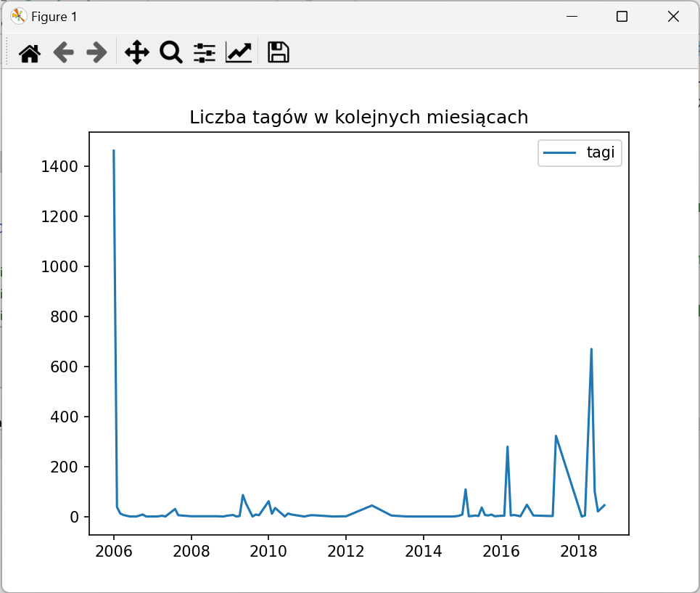This screenshot has width=700, height=593.
Task: Click the tallest peak of the line at 2006
Action: [114, 151]
